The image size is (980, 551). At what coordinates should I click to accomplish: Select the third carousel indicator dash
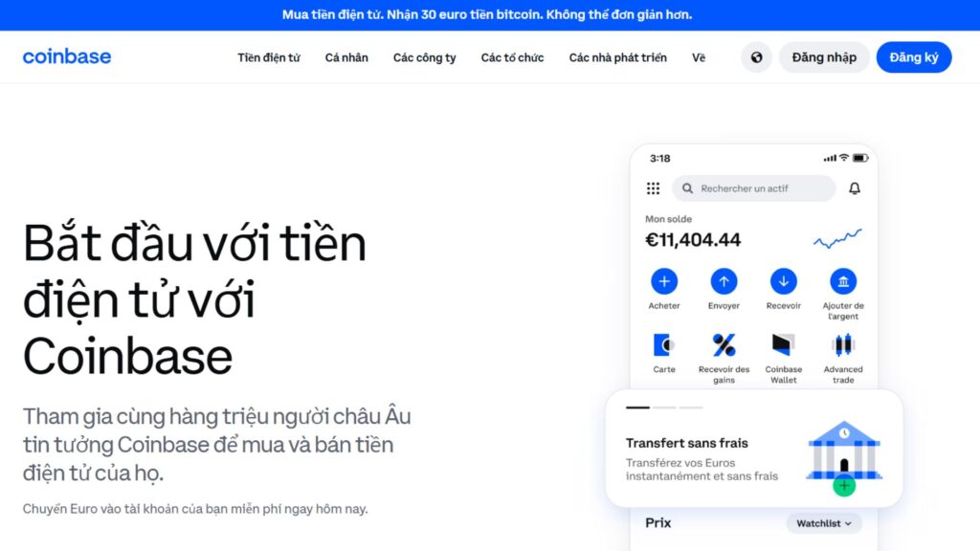tap(691, 408)
